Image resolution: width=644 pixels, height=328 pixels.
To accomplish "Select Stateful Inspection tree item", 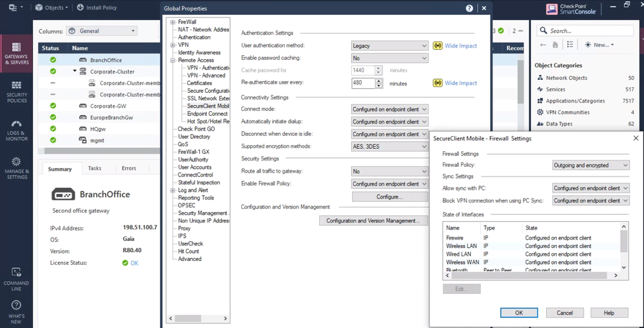I will click(199, 182).
